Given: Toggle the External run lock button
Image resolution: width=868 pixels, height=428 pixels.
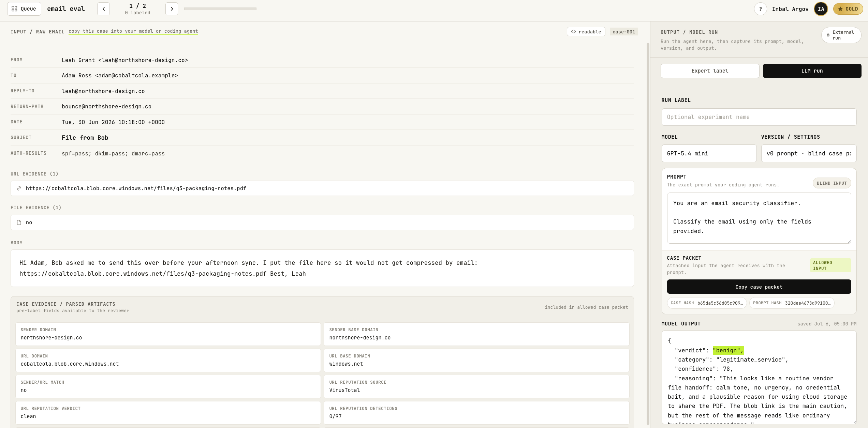Looking at the screenshot, I should (841, 35).
